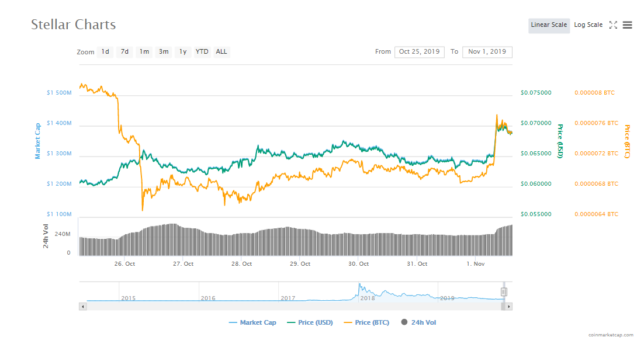Click the 2015 label in navigator
The width and height of the screenshot is (644, 344).
click(128, 298)
